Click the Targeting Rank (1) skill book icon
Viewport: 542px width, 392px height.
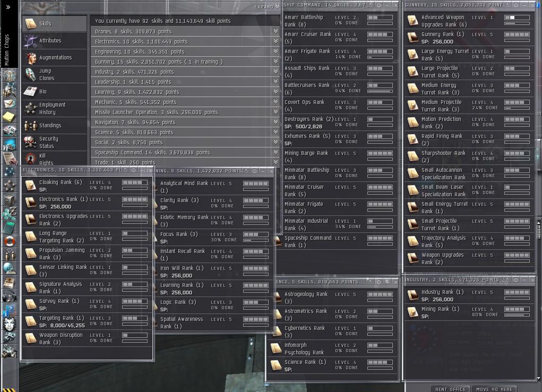point(30,321)
